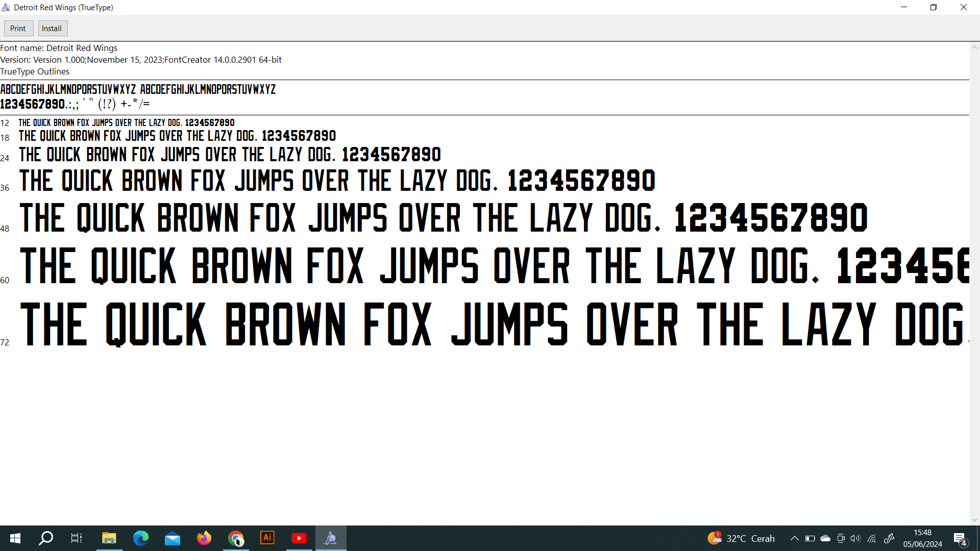Screen dimensions: 980x551
Task: Open Microsoft Edge from the taskbar
Action: click(x=140, y=538)
